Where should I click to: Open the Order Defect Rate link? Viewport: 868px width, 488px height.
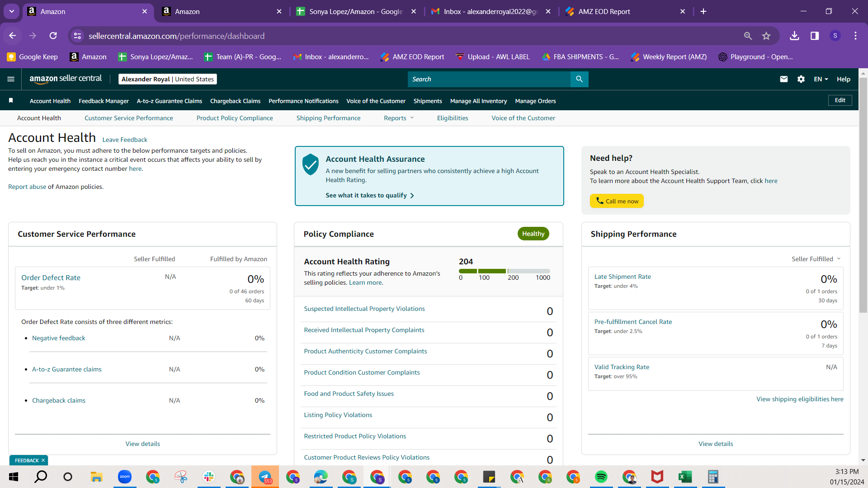tap(51, 277)
